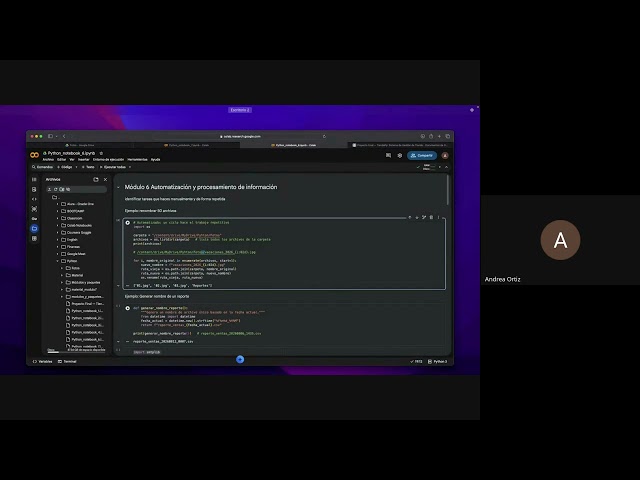Open the Archivo menu

(48, 160)
